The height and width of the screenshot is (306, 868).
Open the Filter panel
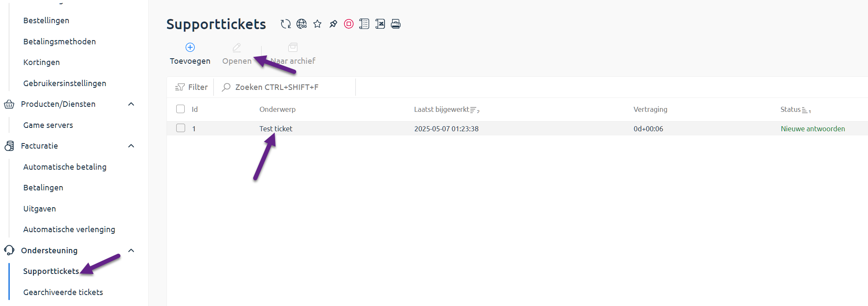(191, 87)
